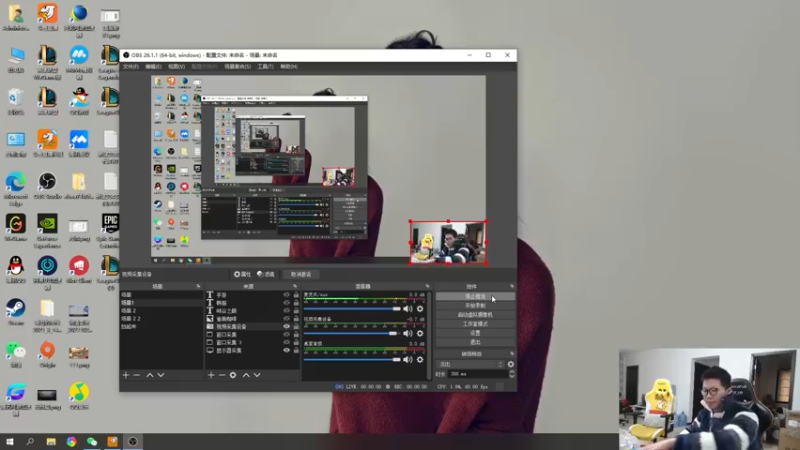Enable 工作室模式 studio mode
Viewport: 800px width, 450px height.
coord(475,324)
